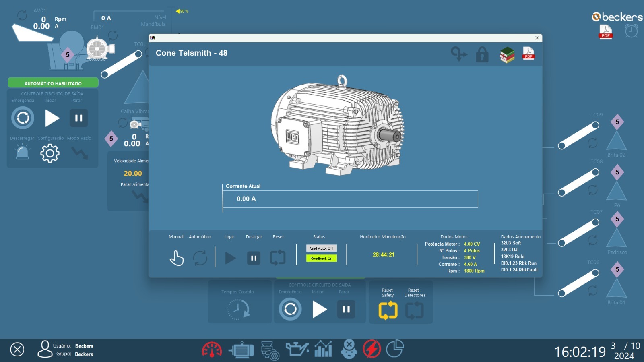Click the purple 5 diamond above Brita 02
Screen dimensions: 644x362
pyautogui.click(x=617, y=122)
